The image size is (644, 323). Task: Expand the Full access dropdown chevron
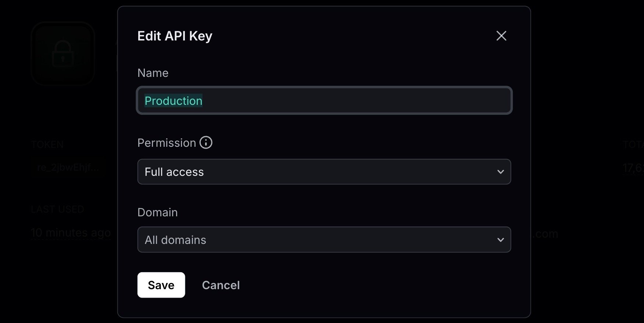tap(500, 172)
